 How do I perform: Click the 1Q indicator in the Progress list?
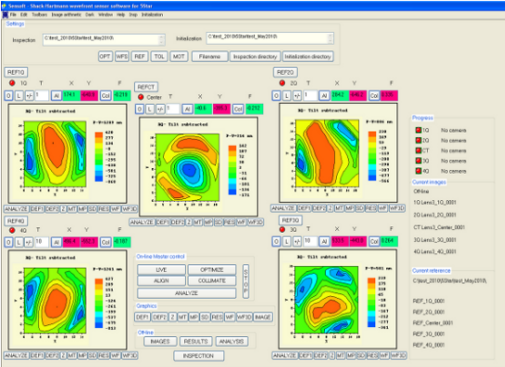pos(418,130)
